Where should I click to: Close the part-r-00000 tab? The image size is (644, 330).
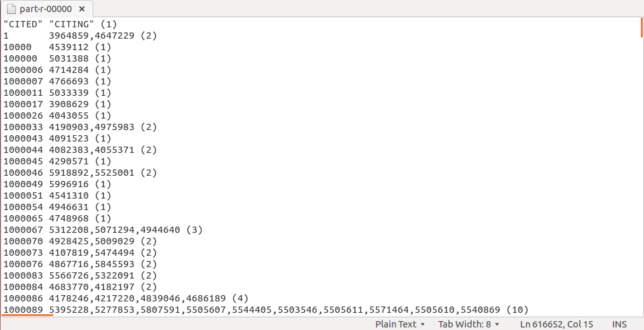[x=83, y=9]
